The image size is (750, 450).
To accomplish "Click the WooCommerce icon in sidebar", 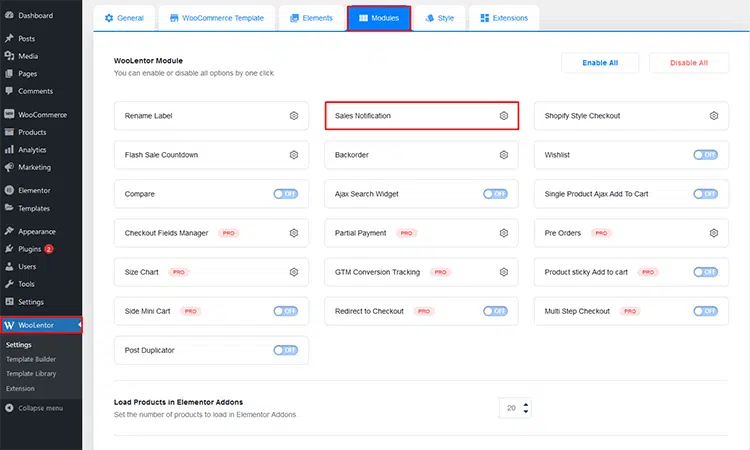I will (x=9, y=114).
